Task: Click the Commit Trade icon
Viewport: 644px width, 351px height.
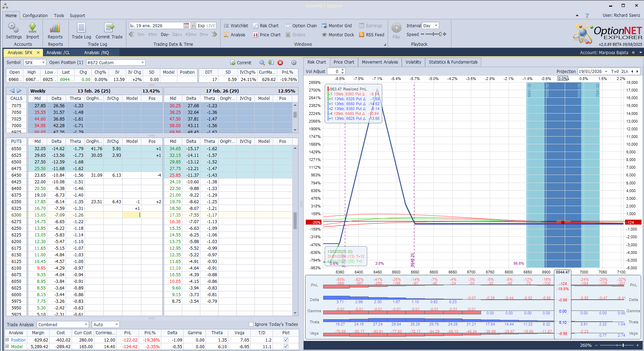Action: (109, 28)
